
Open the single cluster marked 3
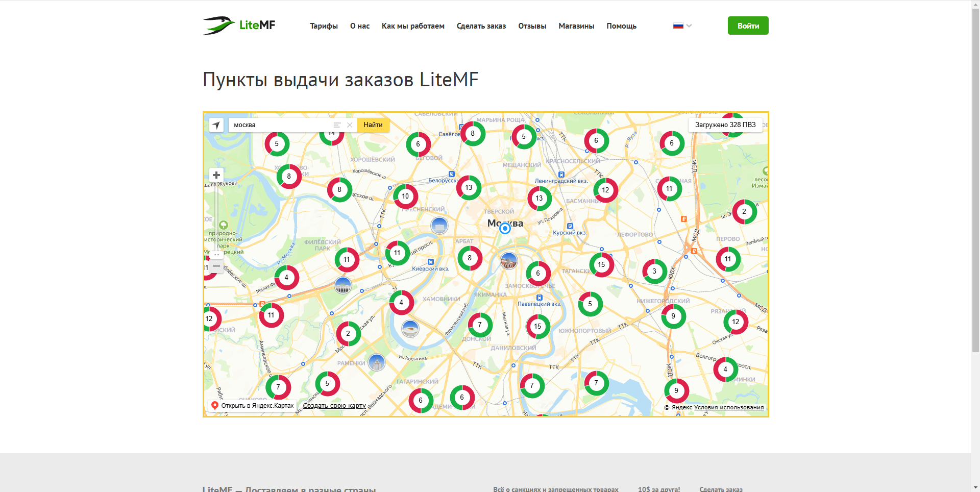point(654,272)
